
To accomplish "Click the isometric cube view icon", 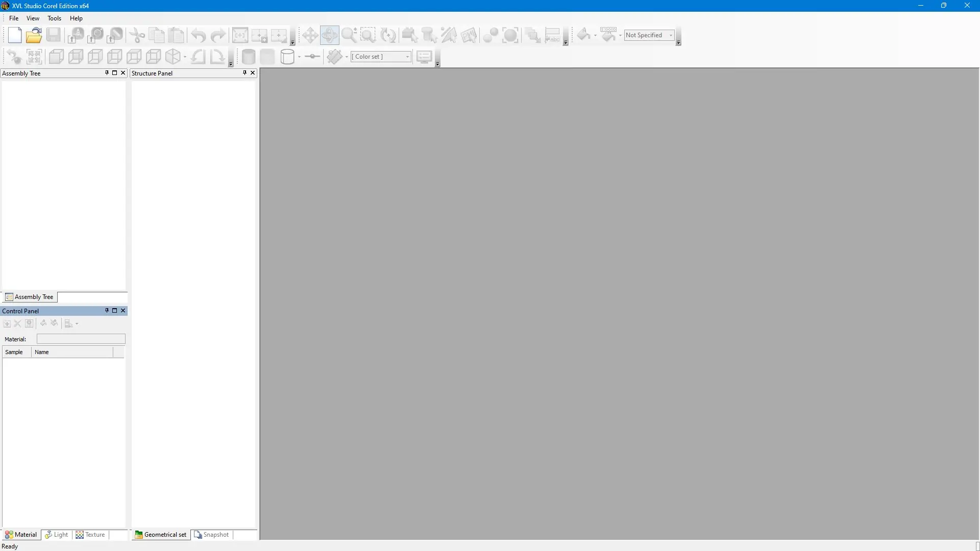I will click(x=173, y=57).
